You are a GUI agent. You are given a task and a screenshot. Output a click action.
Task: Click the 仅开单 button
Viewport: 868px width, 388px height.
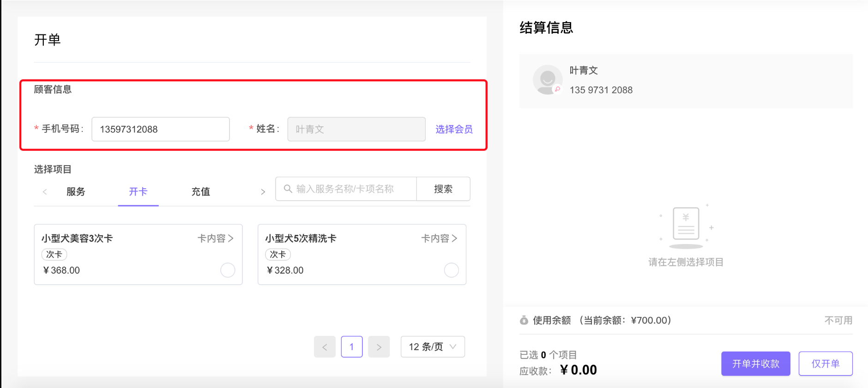pos(826,364)
